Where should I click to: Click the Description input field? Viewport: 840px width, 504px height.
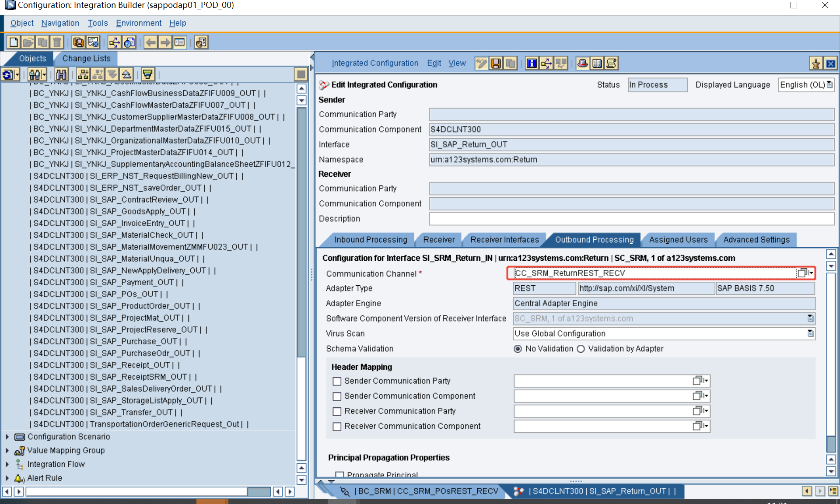point(631,219)
